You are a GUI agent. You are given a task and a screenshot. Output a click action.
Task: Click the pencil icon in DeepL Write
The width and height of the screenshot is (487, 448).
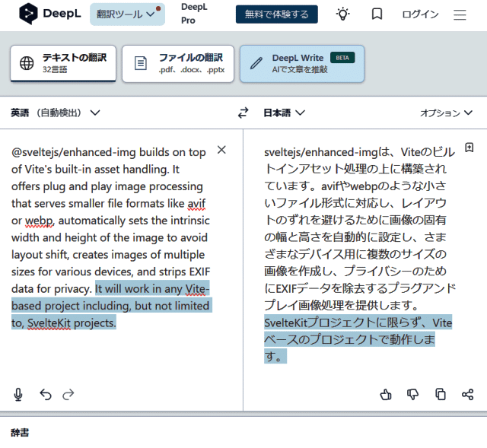(x=256, y=63)
